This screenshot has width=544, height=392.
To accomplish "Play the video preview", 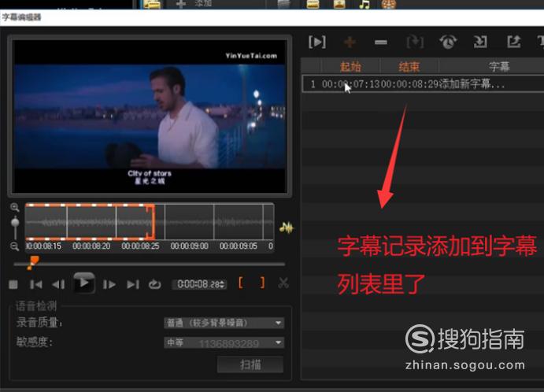I will click(84, 283).
